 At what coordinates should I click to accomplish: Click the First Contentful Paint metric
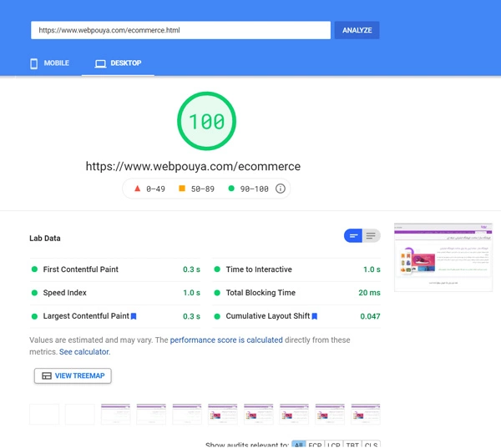tap(115, 269)
